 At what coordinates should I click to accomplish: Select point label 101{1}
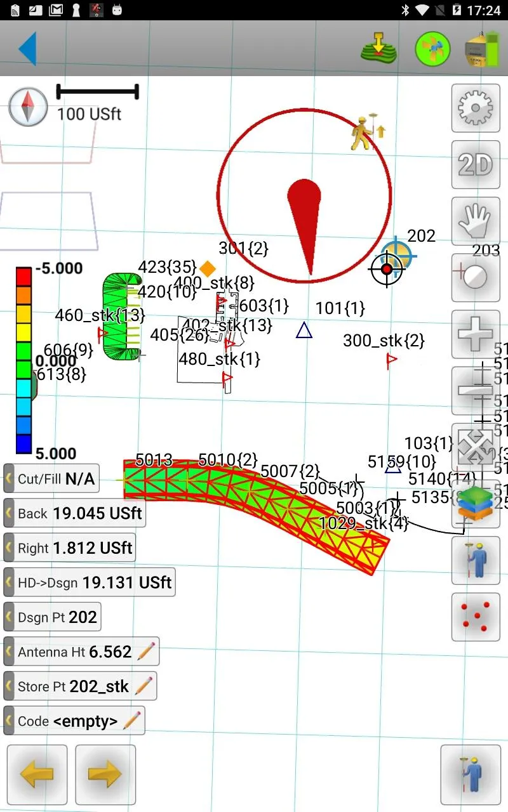340,308
